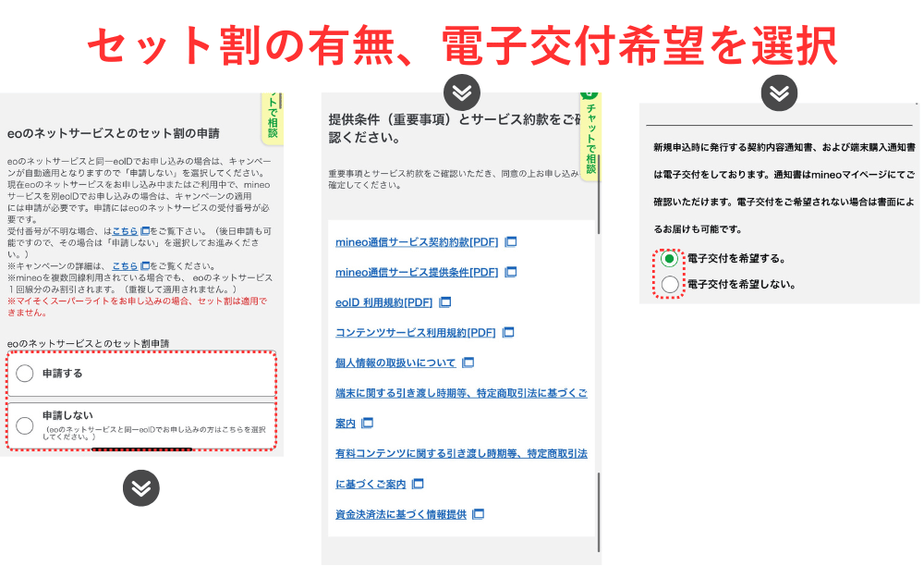924x578 pixels.
Task: Open 有料コンテンツに関する引き渡し時期等 link
Action: coord(461,453)
